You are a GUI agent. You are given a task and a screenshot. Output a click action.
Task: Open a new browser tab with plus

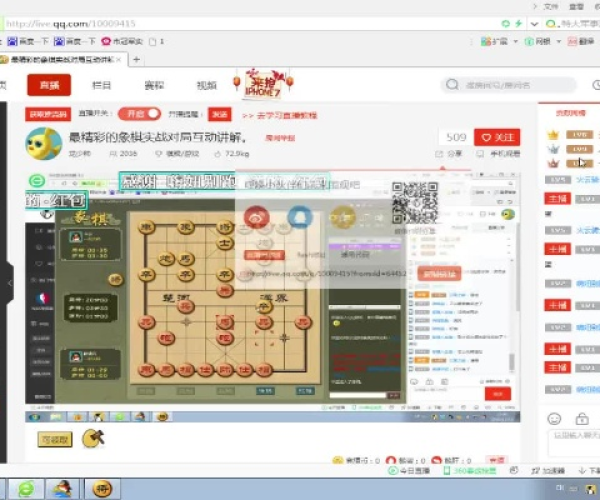(x=136, y=60)
